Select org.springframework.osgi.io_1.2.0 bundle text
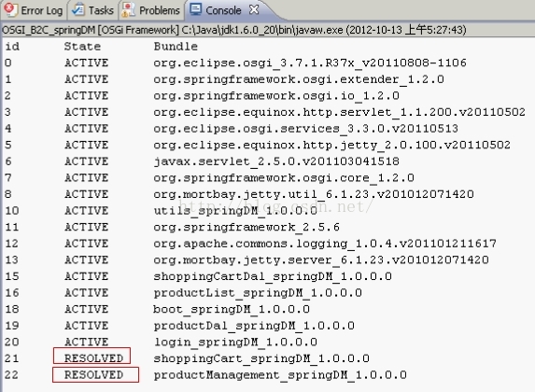535x392 pixels. pyautogui.click(x=276, y=95)
